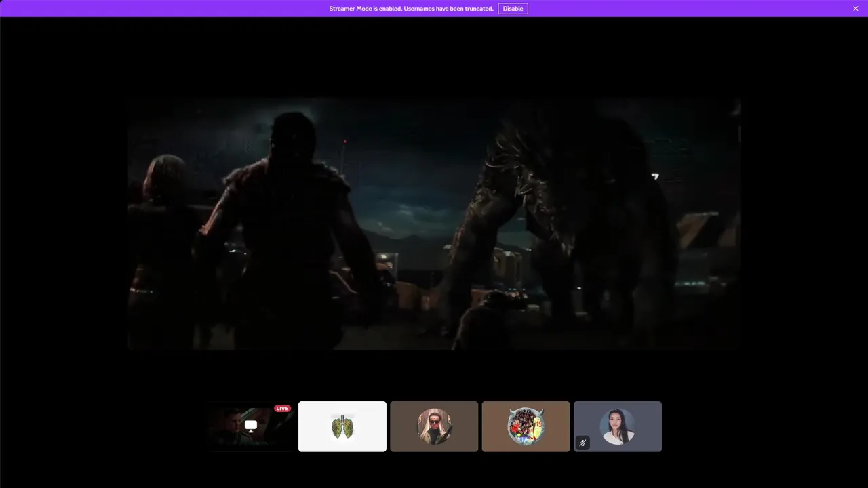Click the 'Streamer Mode is enabled' banner text

pyautogui.click(x=411, y=9)
